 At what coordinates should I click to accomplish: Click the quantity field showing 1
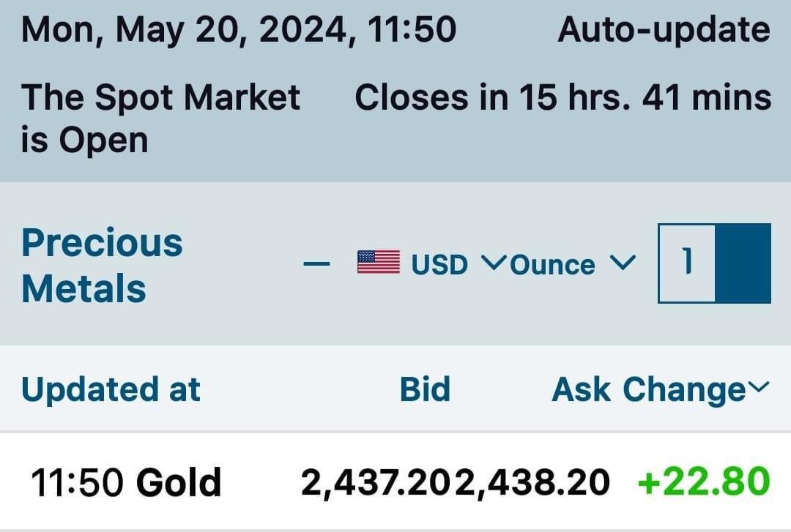686,263
